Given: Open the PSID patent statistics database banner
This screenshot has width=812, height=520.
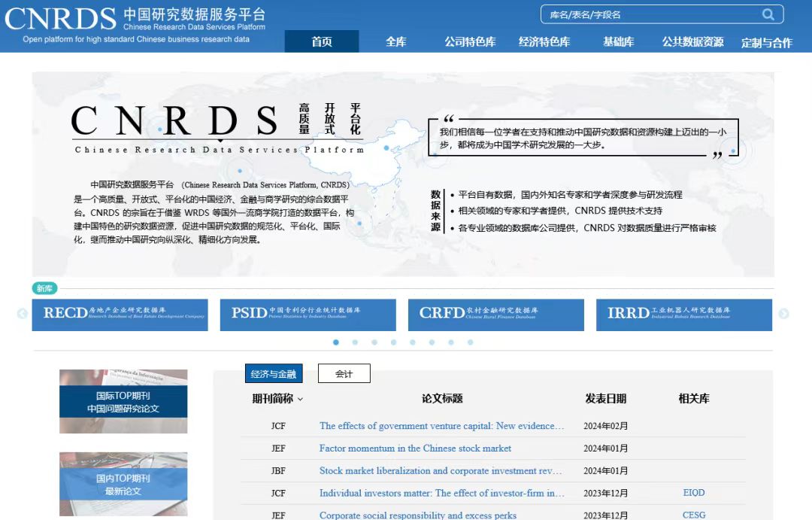Looking at the screenshot, I should 308,315.
